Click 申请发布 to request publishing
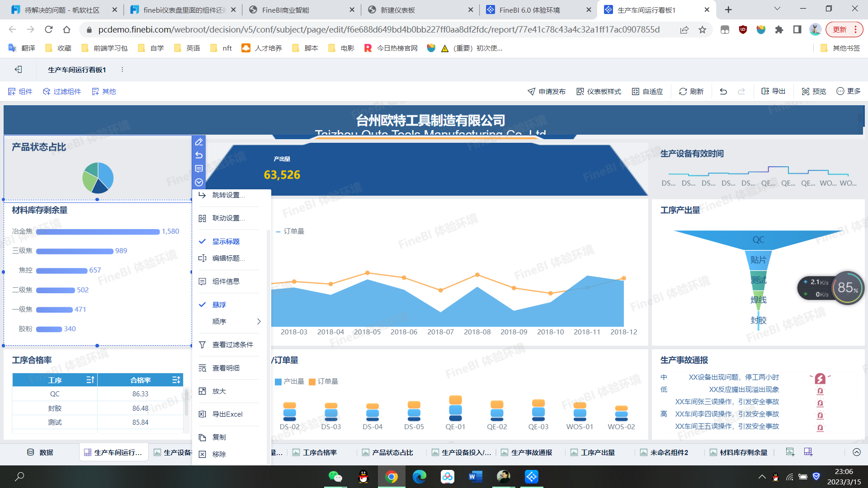Viewport: 868px width, 488px height. click(547, 91)
